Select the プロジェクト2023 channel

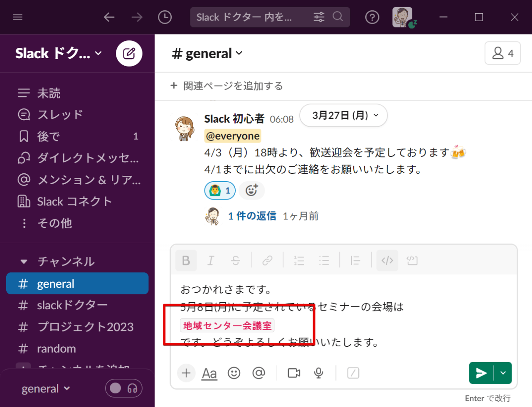point(77,327)
